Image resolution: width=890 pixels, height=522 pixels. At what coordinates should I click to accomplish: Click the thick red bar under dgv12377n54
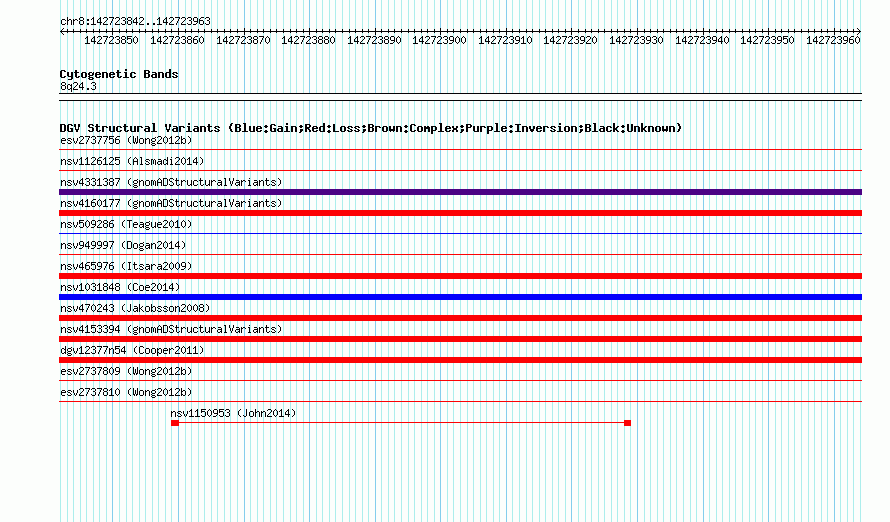(460, 360)
